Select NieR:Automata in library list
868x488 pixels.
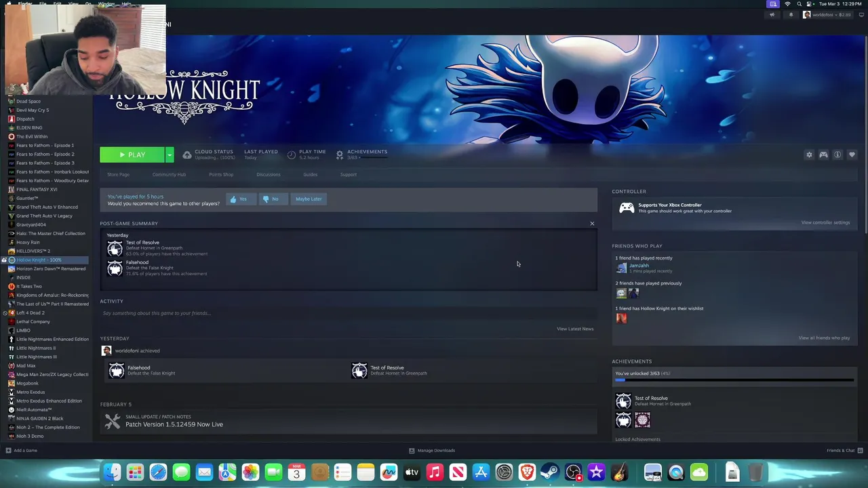(34, 410)
